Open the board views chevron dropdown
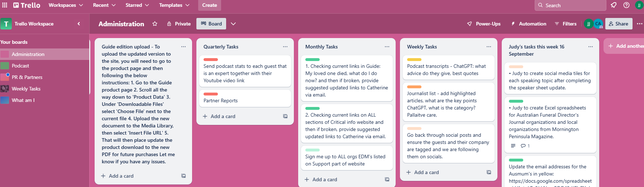Viewport: 644px width, 187px height. [x=233, y=24]
